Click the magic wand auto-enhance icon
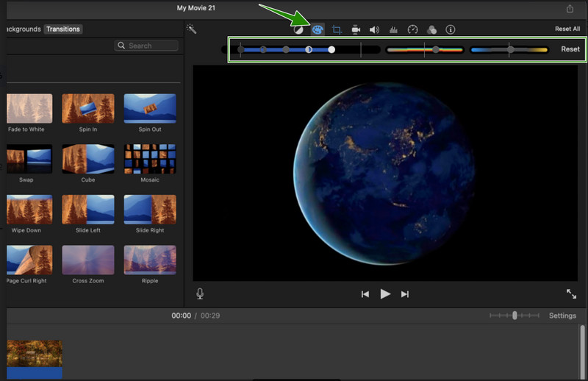588x381 pixels. 191,29
